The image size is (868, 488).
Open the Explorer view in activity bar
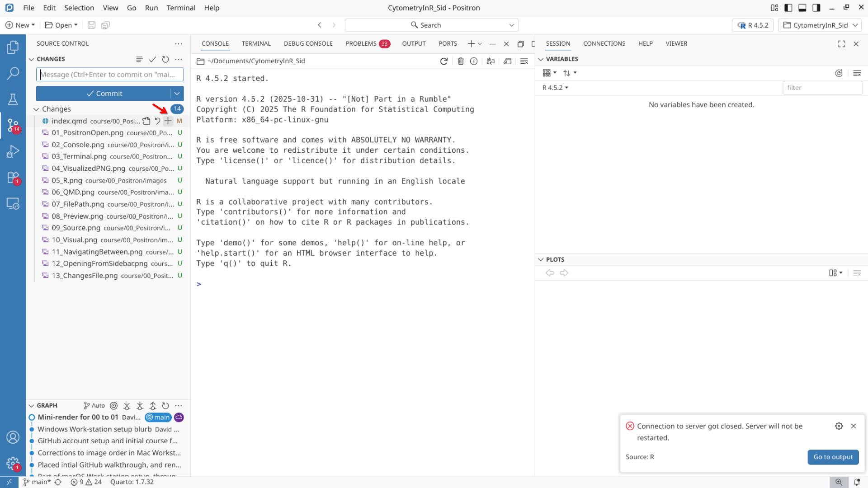pyautogui.click(x=13, y=47)
